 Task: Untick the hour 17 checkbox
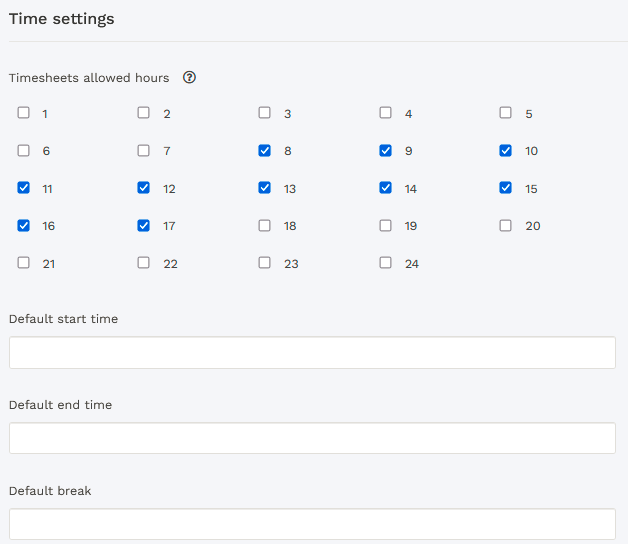point(144,226)
